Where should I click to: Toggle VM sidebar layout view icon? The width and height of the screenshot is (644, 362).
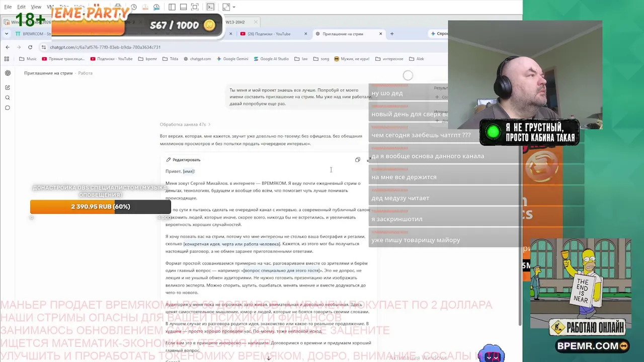point(172,7)
